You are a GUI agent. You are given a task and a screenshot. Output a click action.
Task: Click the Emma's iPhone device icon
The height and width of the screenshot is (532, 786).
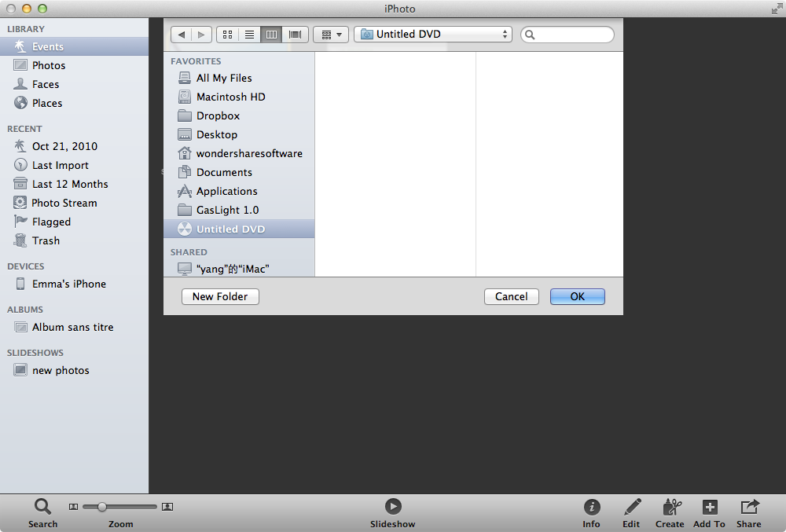[20, 284]
